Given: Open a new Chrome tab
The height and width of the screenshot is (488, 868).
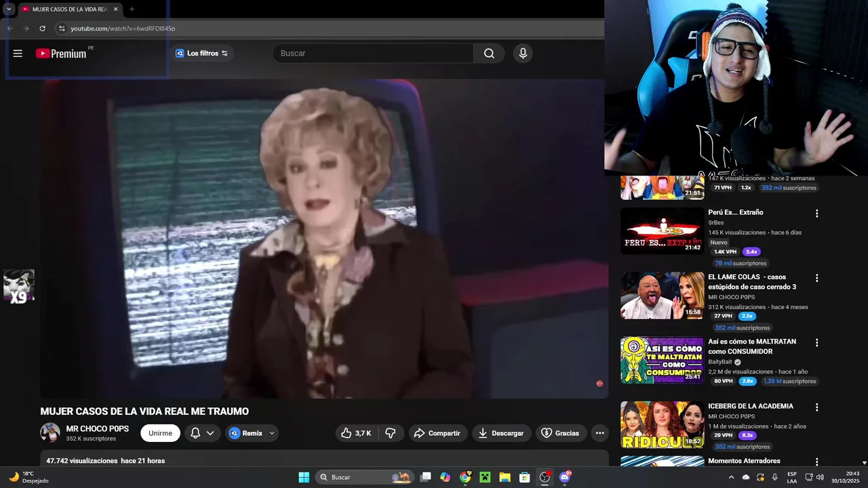Looking at the screenshot, I should pyautogui.click(x=132, y=9).
